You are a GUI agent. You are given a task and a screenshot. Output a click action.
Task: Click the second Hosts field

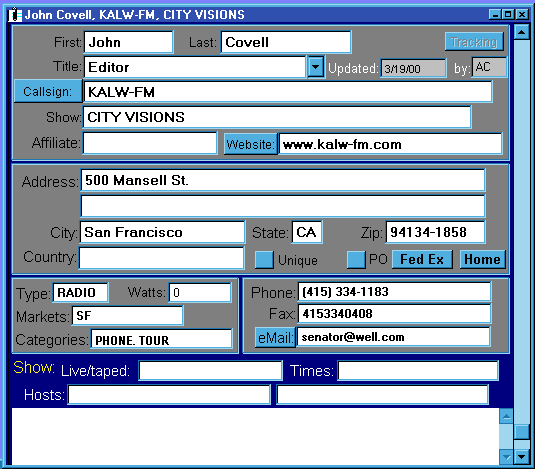(x=382, y=395)
